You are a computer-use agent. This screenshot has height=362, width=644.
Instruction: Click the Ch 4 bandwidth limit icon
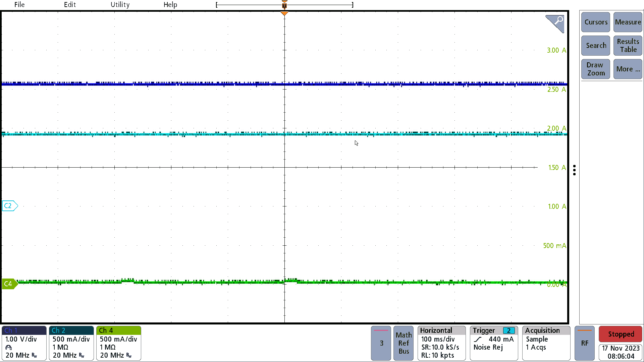[x=129, y=356]
